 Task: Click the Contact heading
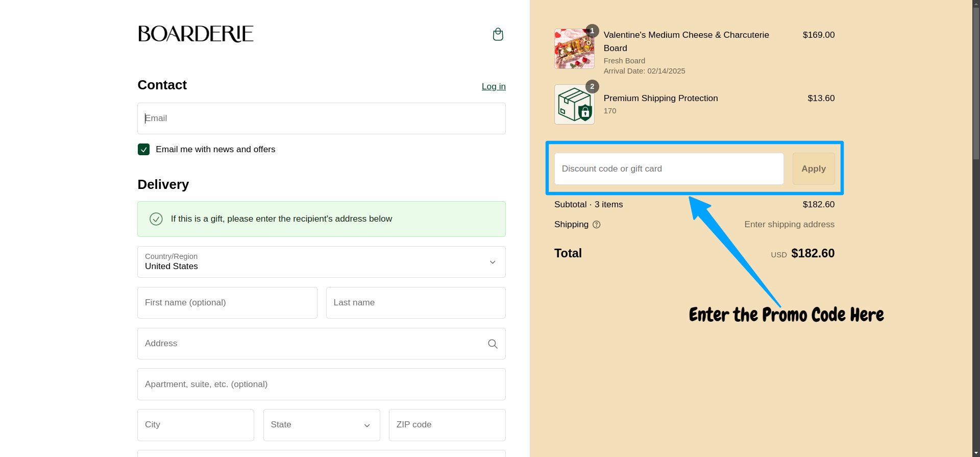[162, 85]
